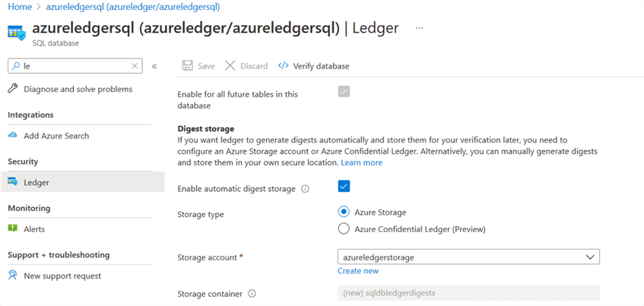Show info tooltip for Storage container
The image size is (644, 306).
(252, 294)
